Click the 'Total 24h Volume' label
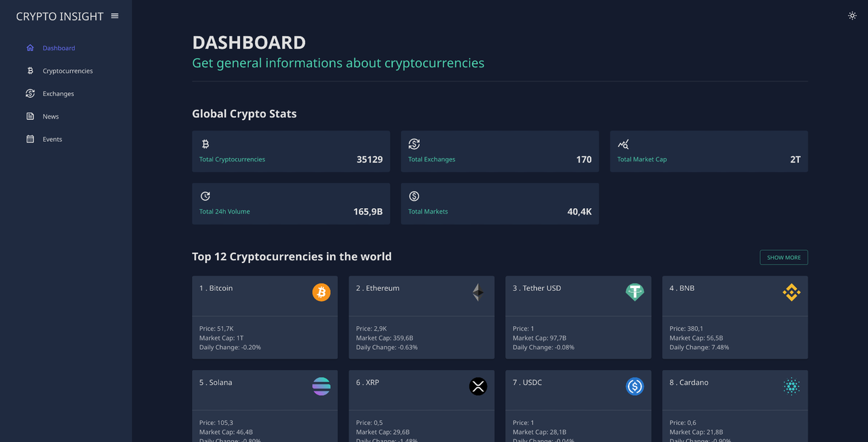This screenshot has height=442, width=868. click(224, 212)
